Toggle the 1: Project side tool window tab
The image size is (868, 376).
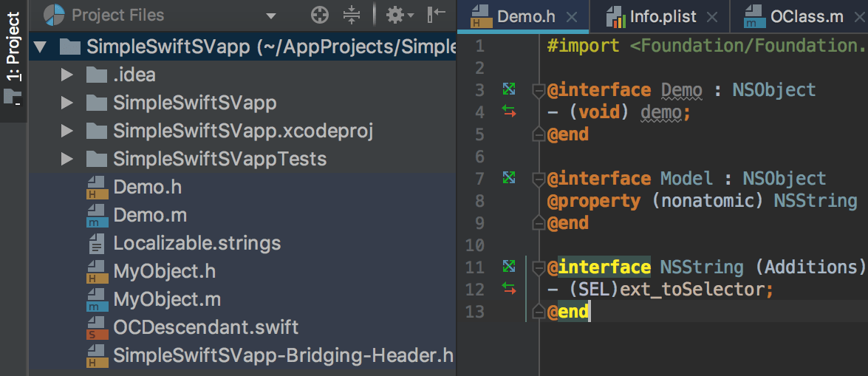(x=12, y=61)
